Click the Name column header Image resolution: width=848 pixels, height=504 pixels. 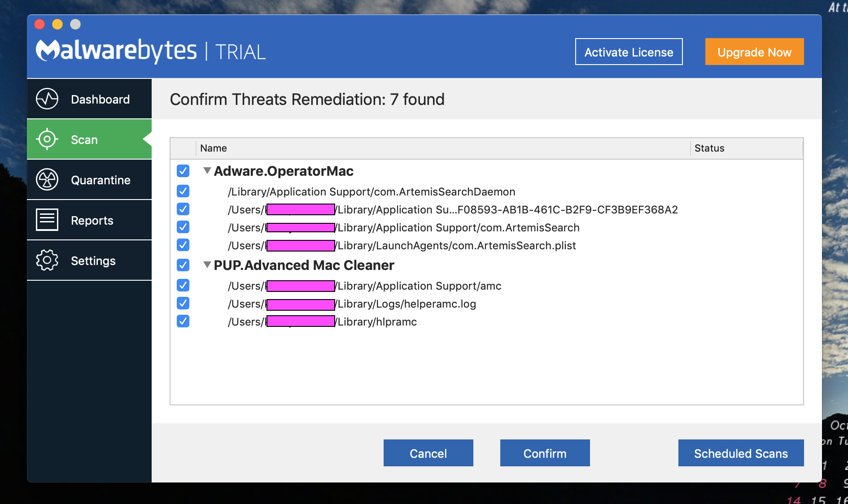443,148
